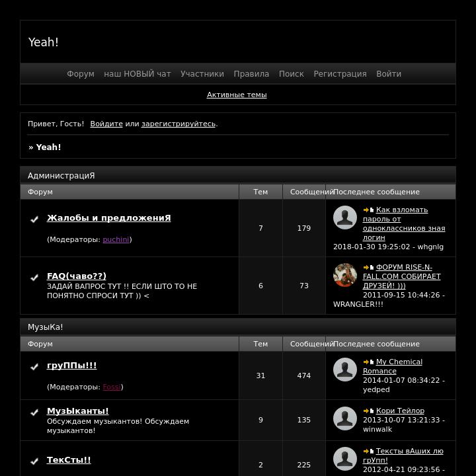Click the Войдите link in the greeting
Screen dimensions: 476x476
(x=106, y=124)
